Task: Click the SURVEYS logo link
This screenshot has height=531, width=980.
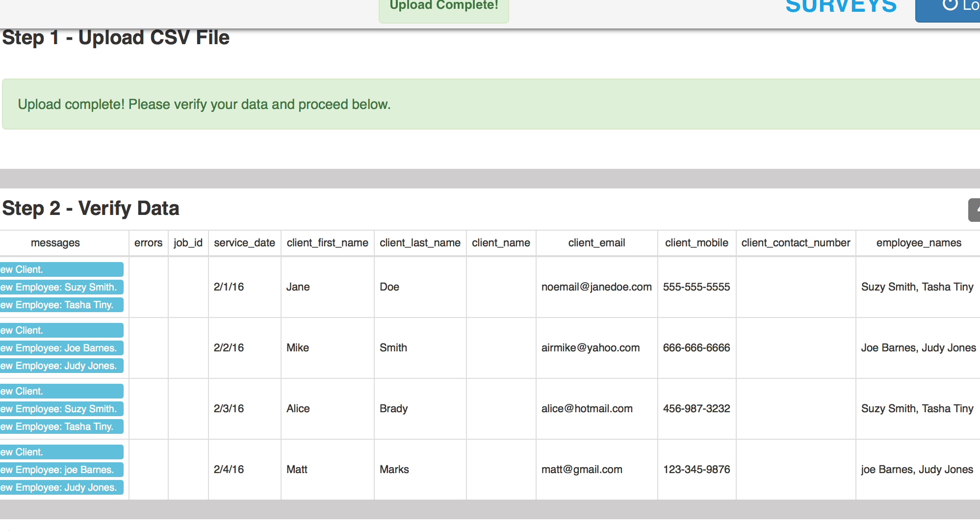Action: pos(841,6)
